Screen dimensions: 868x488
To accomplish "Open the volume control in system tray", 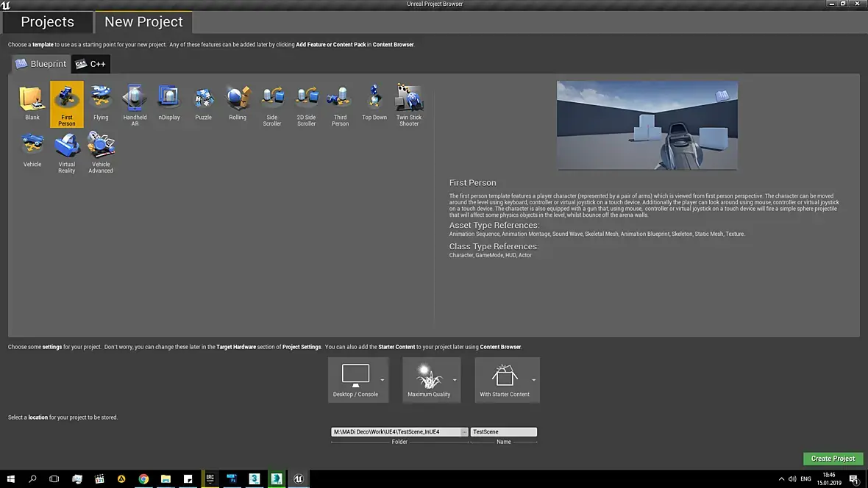I will (x=792, y=478).
